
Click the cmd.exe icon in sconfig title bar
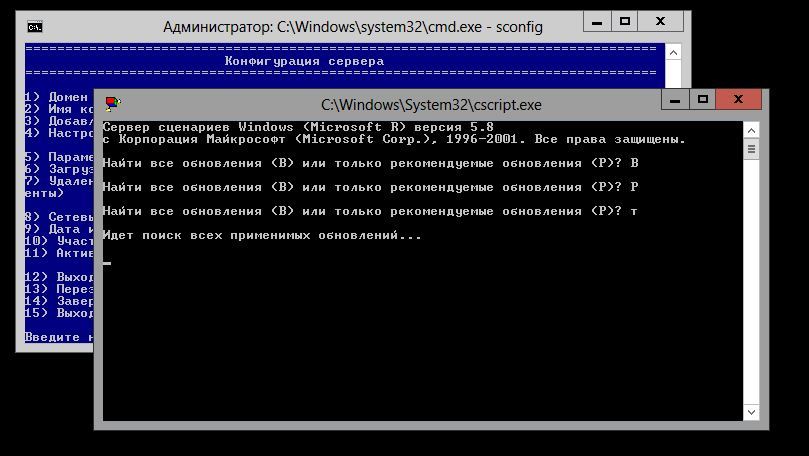35,27
